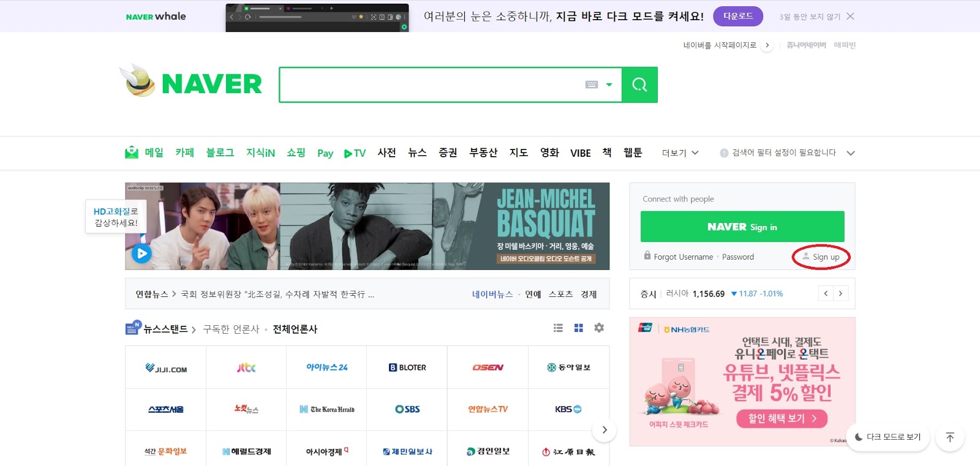This screenshot has height=466, width=980.
Task: Open 부동산 menu item
Action: point(483,152)
